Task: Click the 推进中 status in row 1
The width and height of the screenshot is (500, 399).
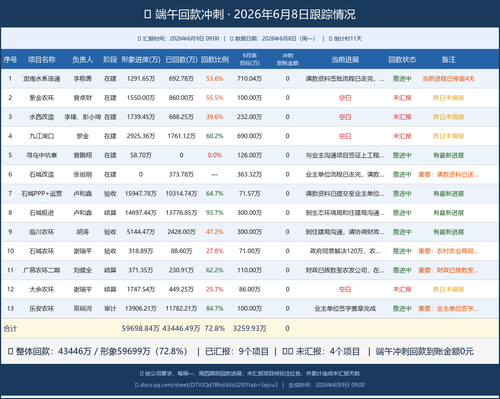Action: 402,79
